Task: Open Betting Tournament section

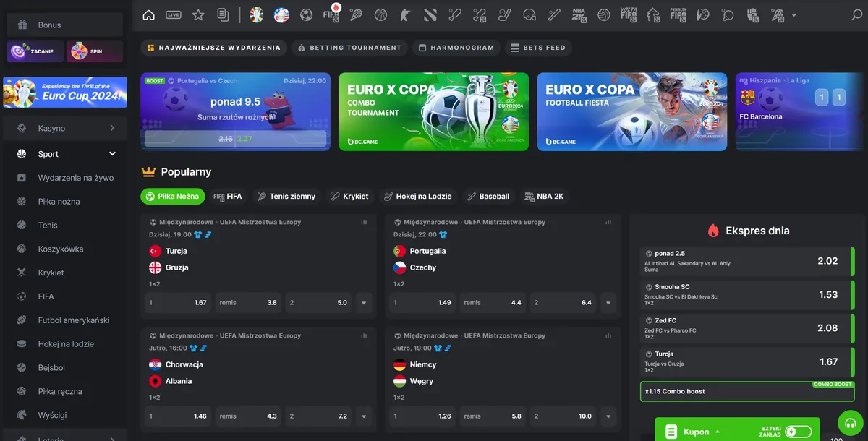Action: 349,48
